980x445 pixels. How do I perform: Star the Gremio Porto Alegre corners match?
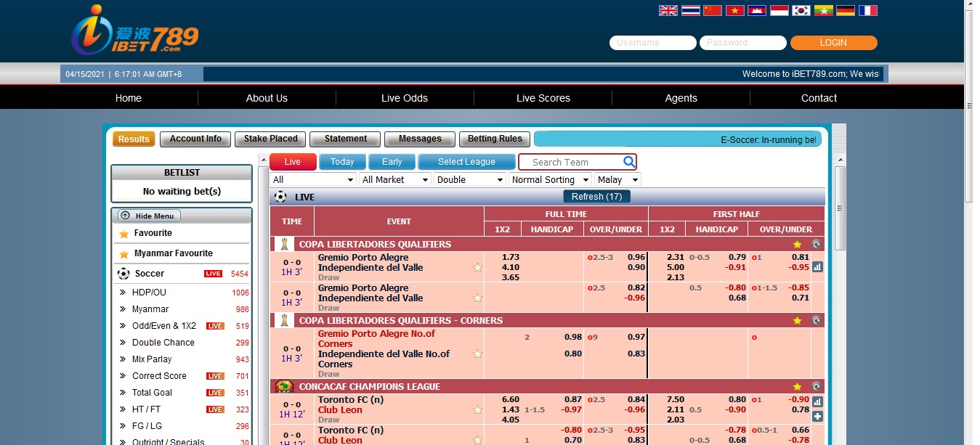477,354
